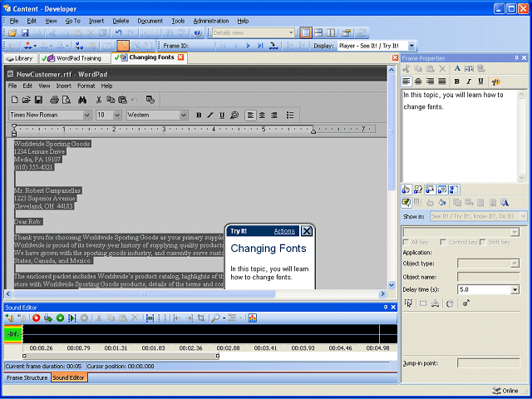Click the template text 'A' icon in bubble toolbar
Screen dimensions: 532x399
pos(505,203)
